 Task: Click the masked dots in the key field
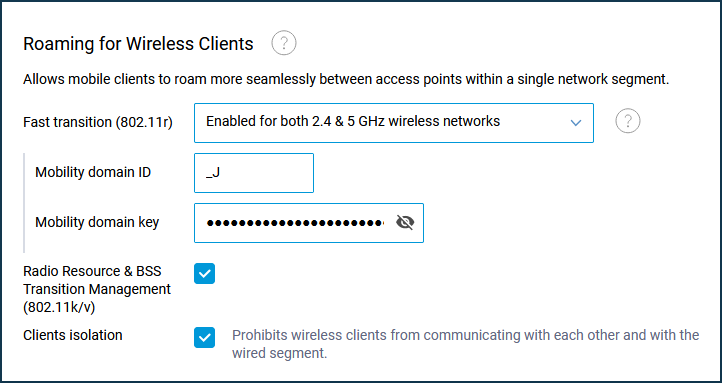(x=295, y=223)
